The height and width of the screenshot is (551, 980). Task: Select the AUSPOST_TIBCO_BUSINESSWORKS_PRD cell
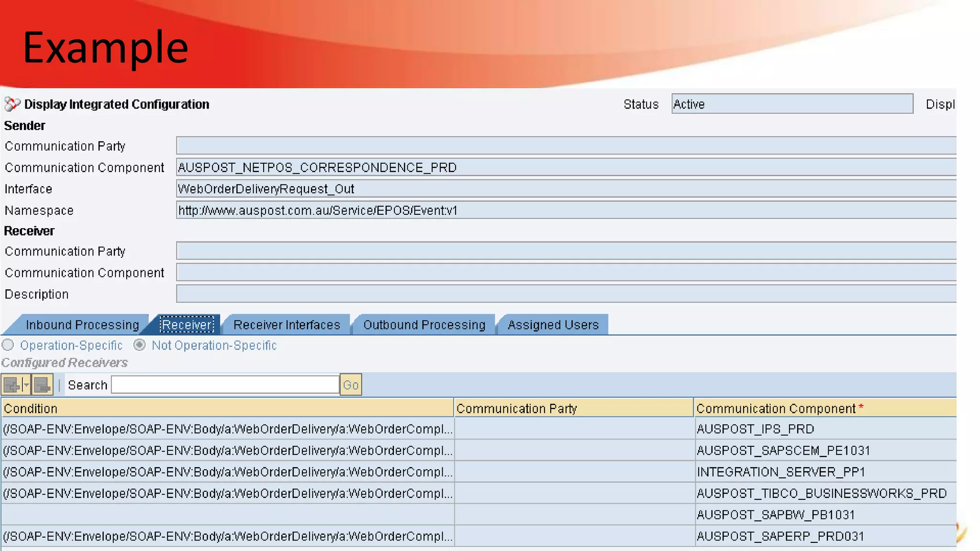click(x=825, y=493)
